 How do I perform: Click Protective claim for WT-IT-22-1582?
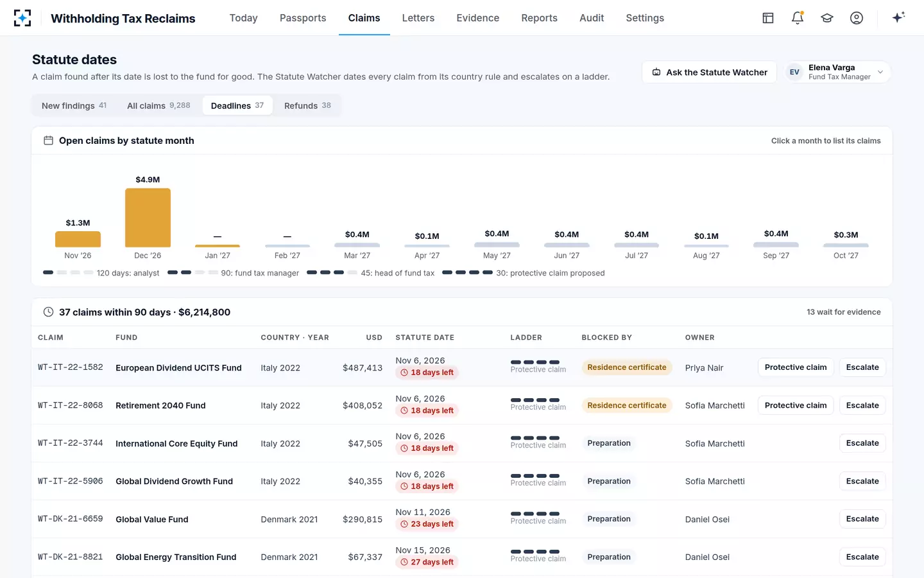pyautogui.click(x=796, y=367)
